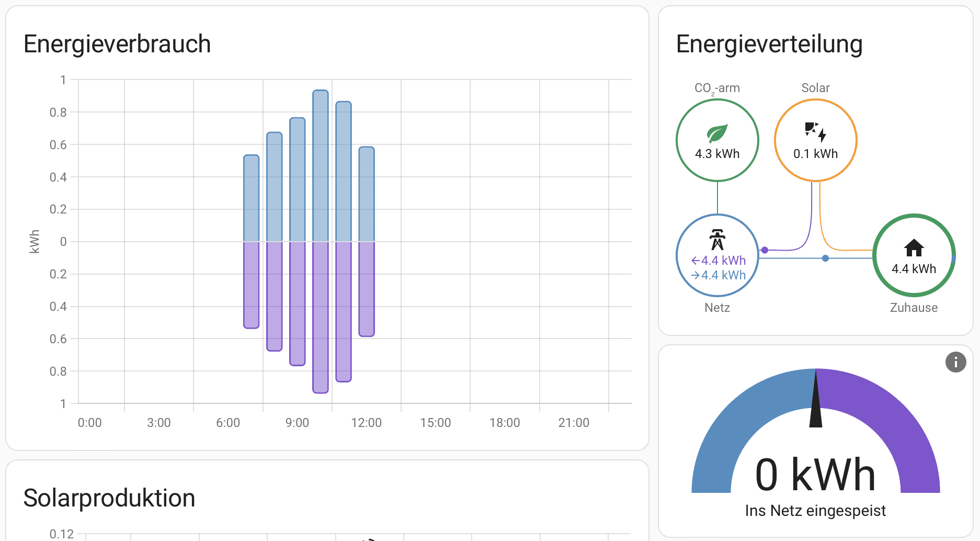Screen dimensions: 980x541
Task: Click the last purple bar near 12:00
Action: (x=367, y=288)
